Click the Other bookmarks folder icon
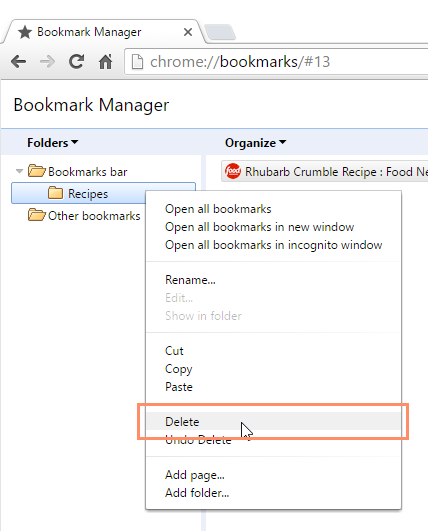The height and width of the screenshot is (531, 428). click(36, 215)
